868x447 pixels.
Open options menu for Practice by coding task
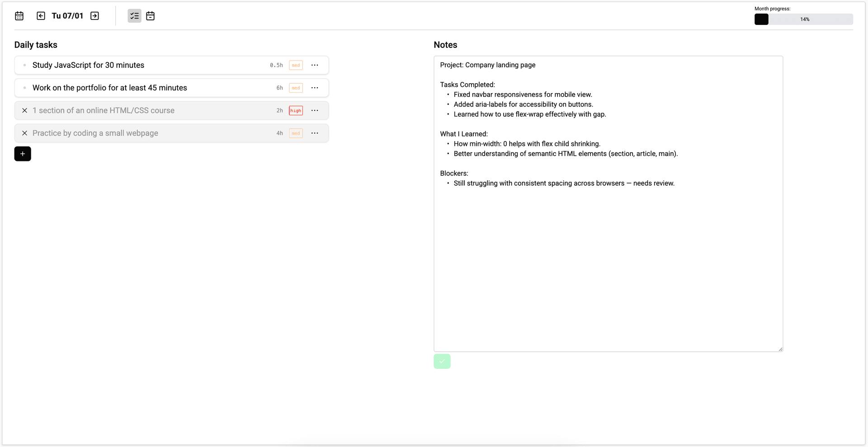[315, 133]
